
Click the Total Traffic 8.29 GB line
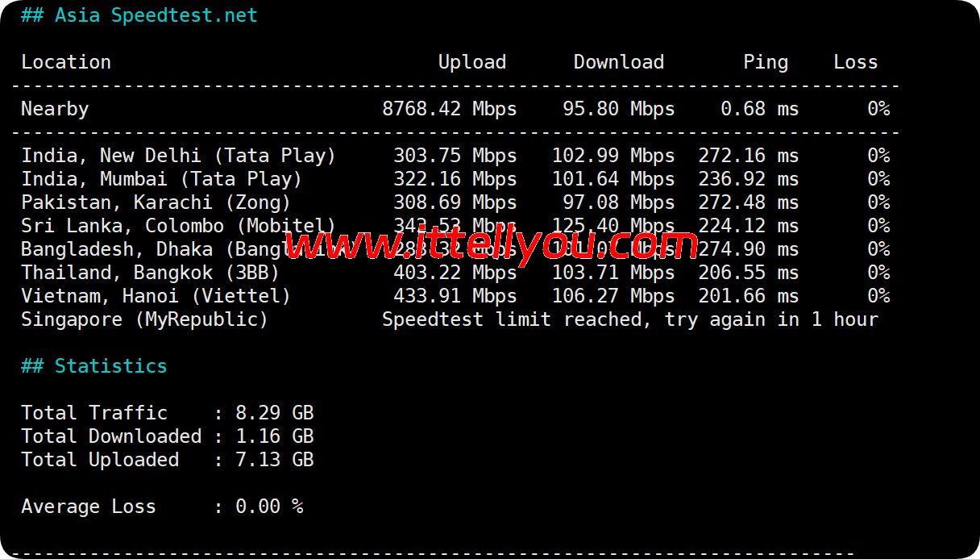tap(167, 413)
